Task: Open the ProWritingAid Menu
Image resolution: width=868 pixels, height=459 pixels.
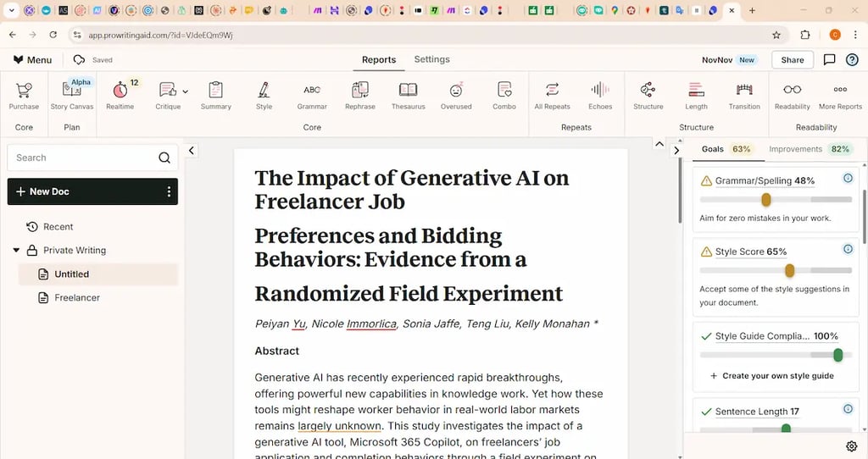Action: (33, 60)
